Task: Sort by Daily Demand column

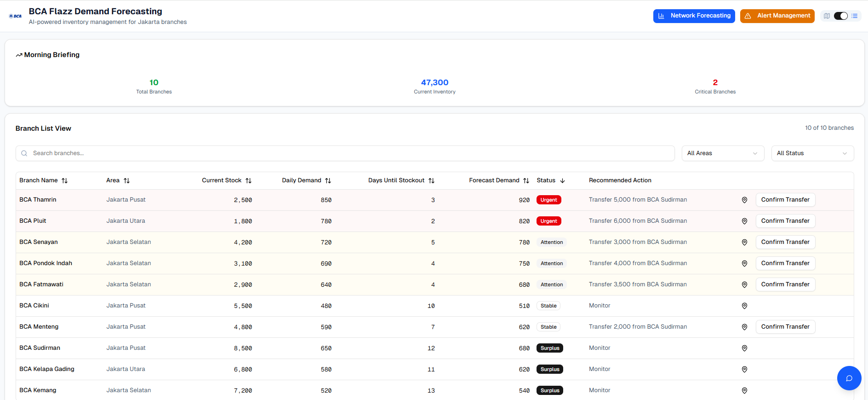Action: [x=307, y=180]
